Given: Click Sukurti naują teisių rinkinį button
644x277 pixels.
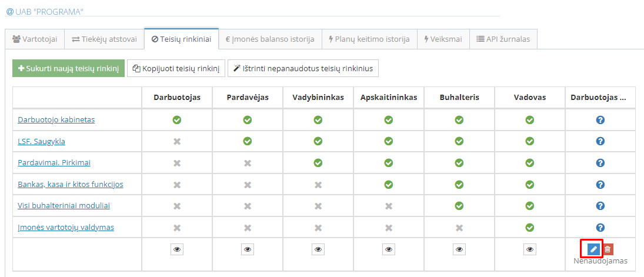Looking at the screenshot, I should [x=68, y=69].
